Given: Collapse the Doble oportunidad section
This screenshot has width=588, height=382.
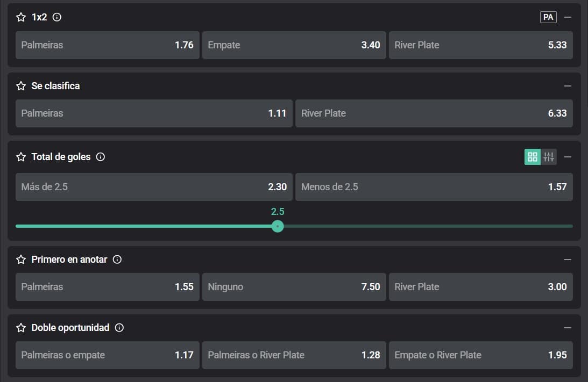Looking at the screenshot, I should (568, 328).
